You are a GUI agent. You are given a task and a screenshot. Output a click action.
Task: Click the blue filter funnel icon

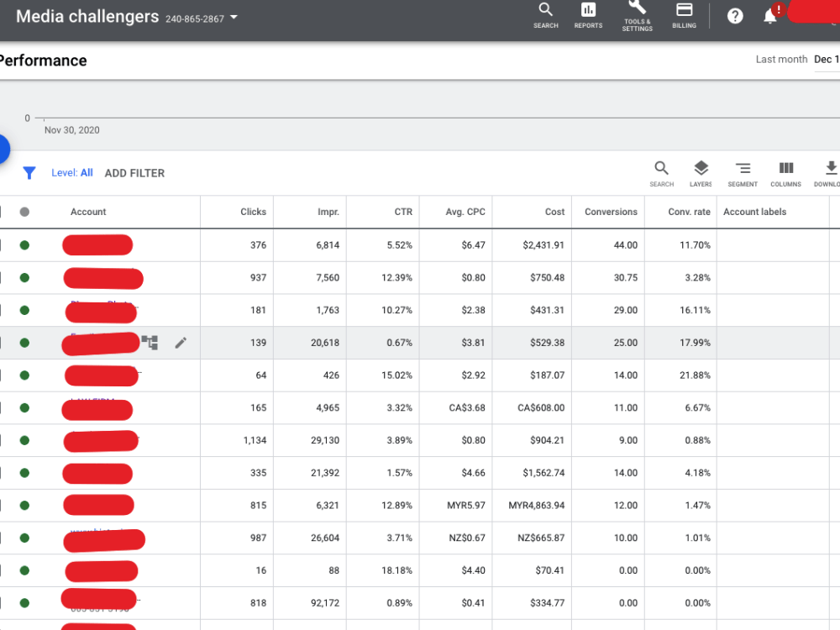tap(29, 173)
